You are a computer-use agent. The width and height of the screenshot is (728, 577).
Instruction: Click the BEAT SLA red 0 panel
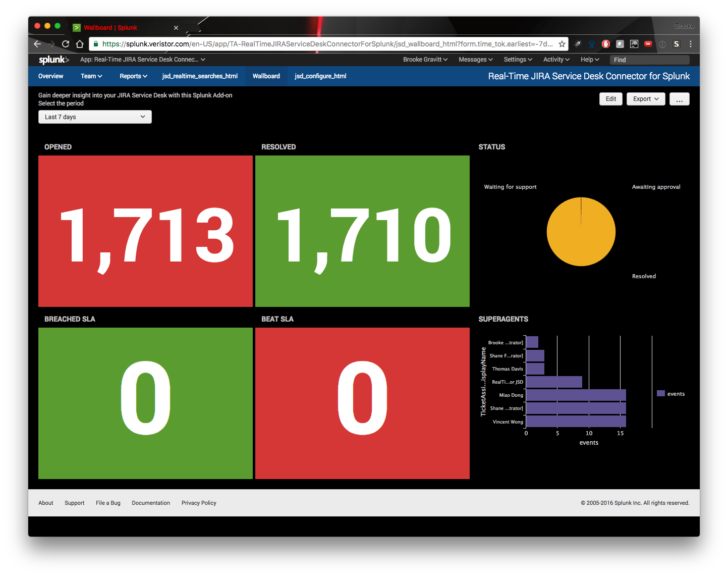click(x=362, y=403)
